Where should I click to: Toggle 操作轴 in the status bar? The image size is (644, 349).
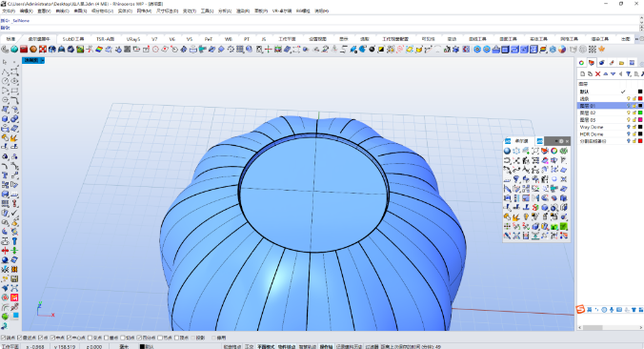(326, 346)
